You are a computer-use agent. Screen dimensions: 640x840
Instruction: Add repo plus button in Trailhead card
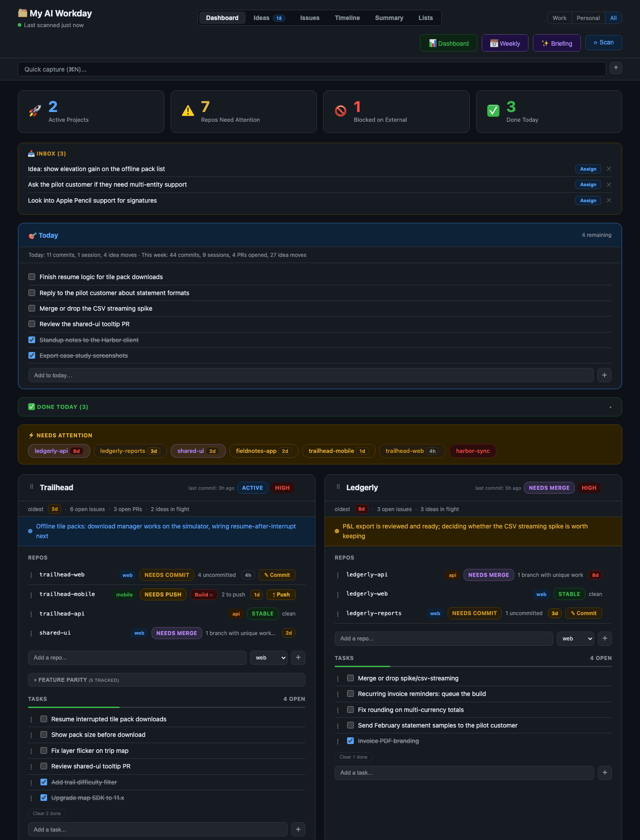click(298, 658)
